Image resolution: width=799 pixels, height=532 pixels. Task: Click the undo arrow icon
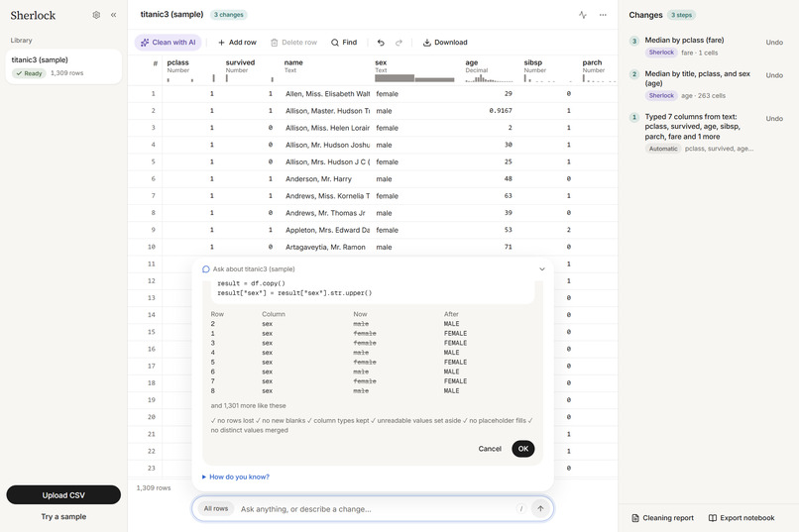tap(381, 43)
